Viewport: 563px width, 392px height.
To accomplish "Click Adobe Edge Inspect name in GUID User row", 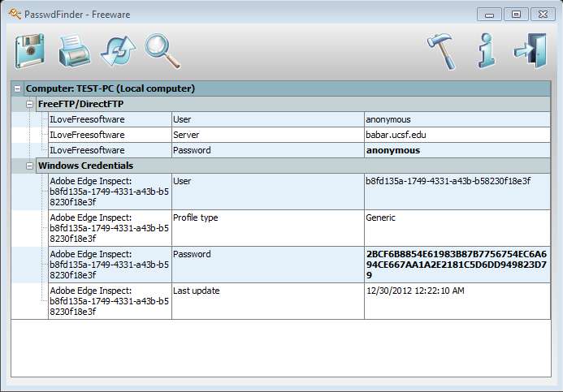I will (x=109, y=192).
